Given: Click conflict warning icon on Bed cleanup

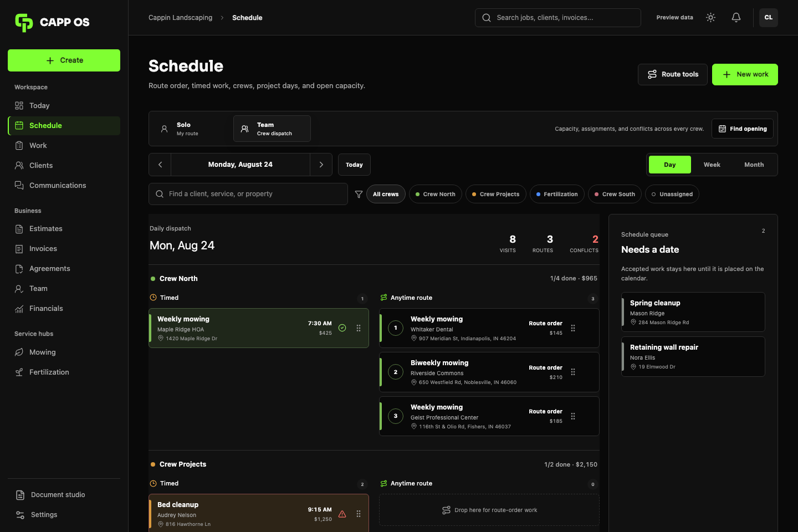Looking at the screenshot, I should tap(342, 514).
